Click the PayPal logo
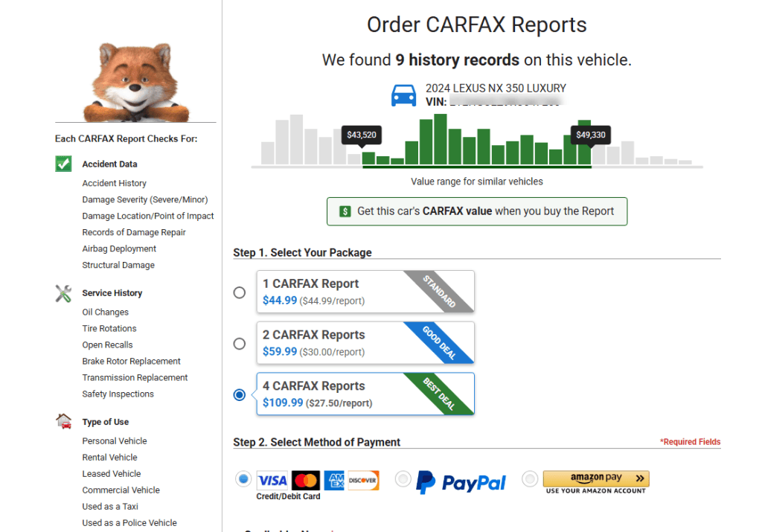Screen dimensions: 762x532 pyautogui.click(x=461, y=482)
